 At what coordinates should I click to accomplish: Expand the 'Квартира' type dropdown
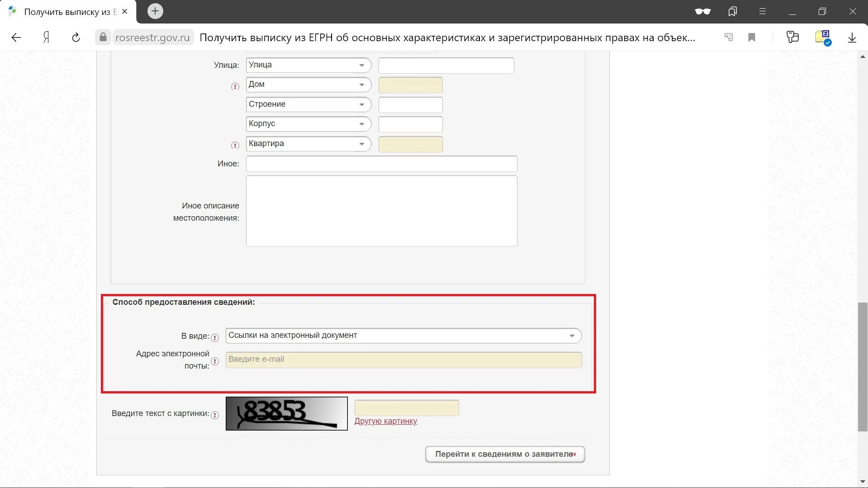point(308,144)
